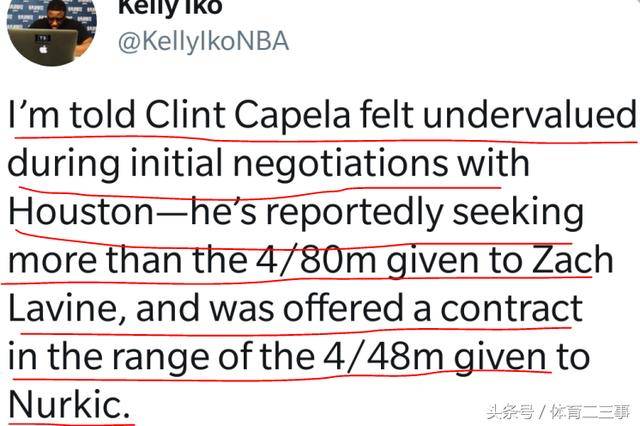Open Kelly Iko's profile avatar
The width and height of the screenshot is (640, 426).
pyautogui.click(x=52, y=29)
